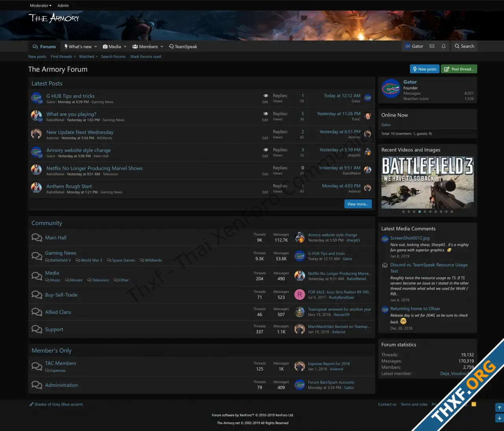Click the Allied Clans forum chat icon
The height and width of the screenshot is (431, 504).
click(37, 312)
